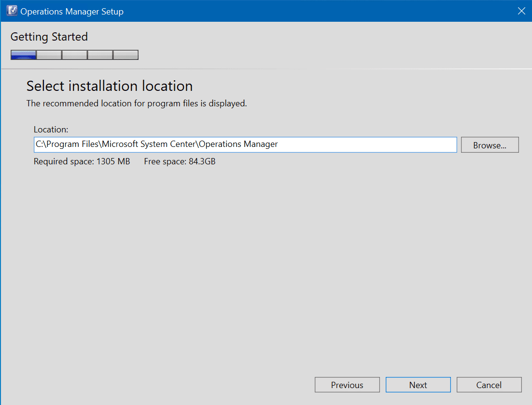Screen dimensions: 532x405
Task: Click the second progress bar segment
Action: click(49, 54)
